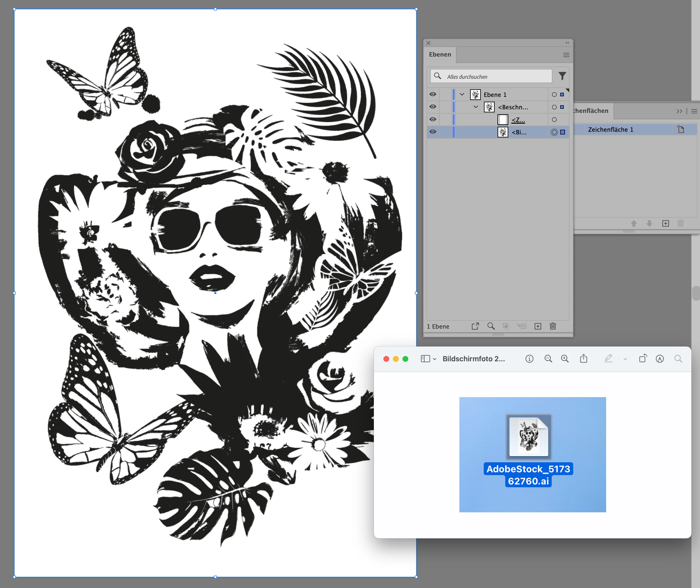700x588 pixels.
Task: Click export selection icon in Ebenen panel
Action: 475,326
